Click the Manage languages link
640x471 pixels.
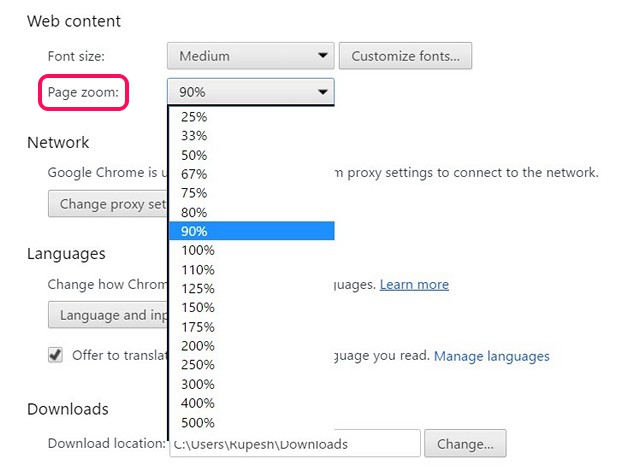491,356
